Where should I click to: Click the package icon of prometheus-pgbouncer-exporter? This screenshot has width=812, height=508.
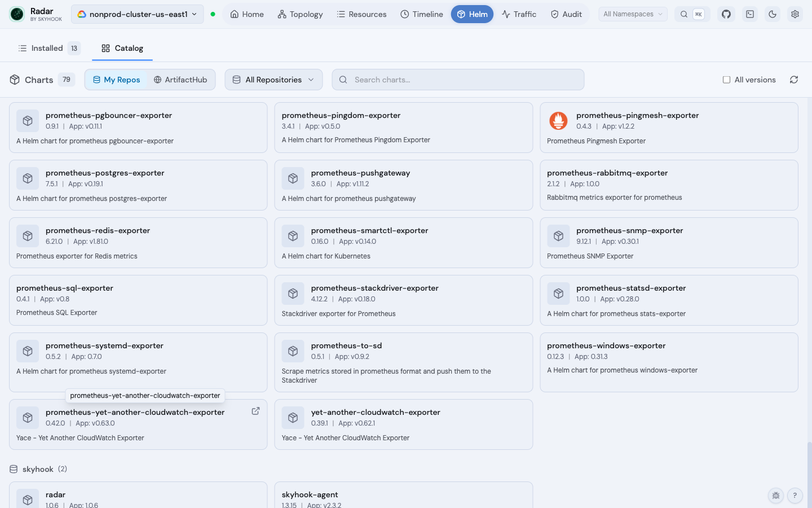[28, 121]
